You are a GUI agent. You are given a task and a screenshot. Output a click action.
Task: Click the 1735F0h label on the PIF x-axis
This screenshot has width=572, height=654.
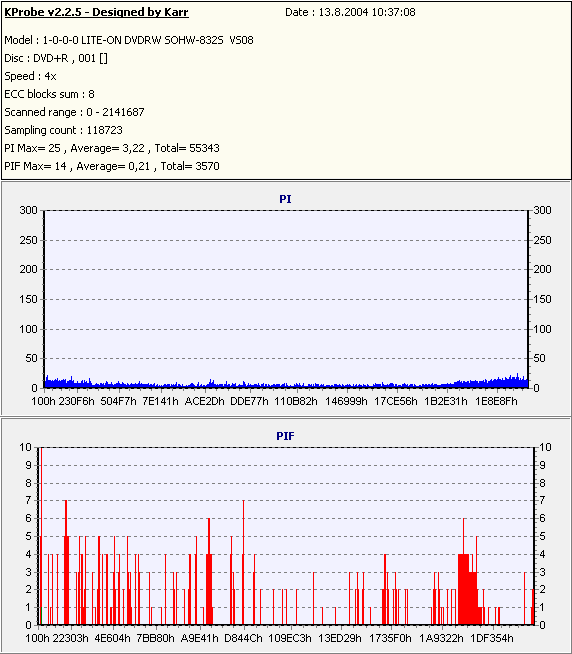pyautogui.click(x=391, y=638)
